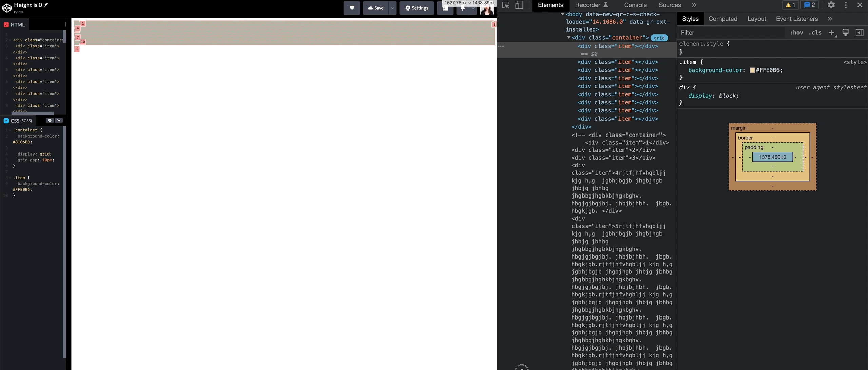This screenshot has height=370, width=868.
Task: Select the Inspect element tool
Action: [x=506, y=5]
